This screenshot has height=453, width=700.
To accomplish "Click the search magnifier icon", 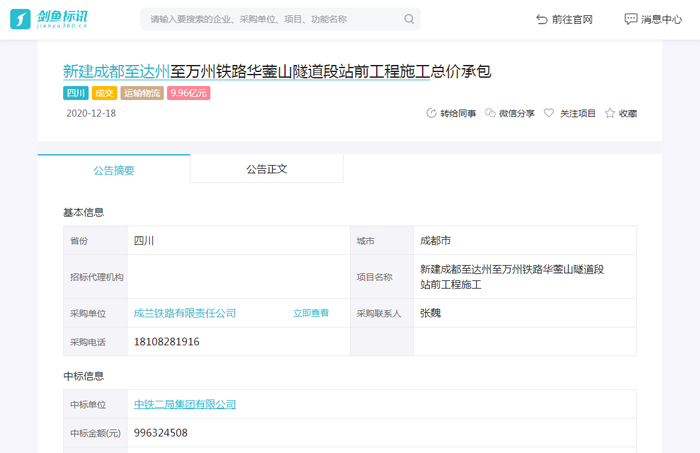I will coord(409,19).
